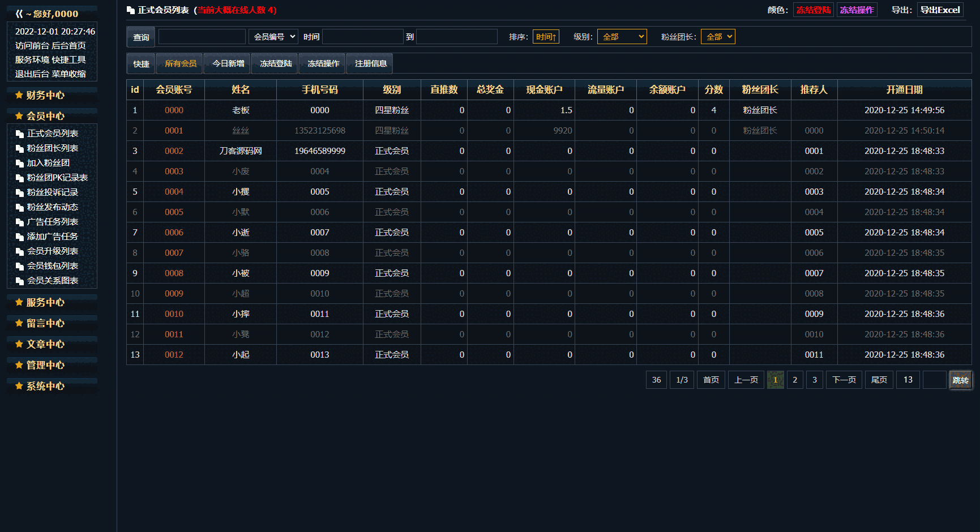Open 快捷工具 link
The image size is (980, 532).
69,59
